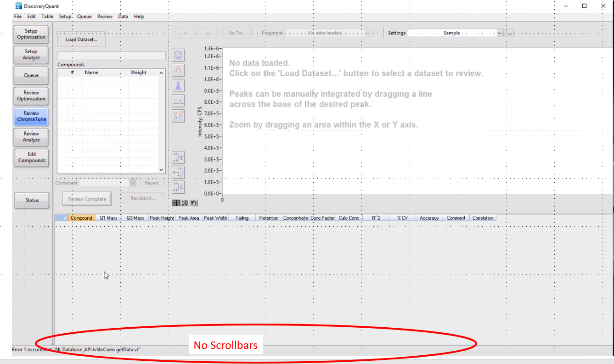Open the Setup menu

(65, 17)
